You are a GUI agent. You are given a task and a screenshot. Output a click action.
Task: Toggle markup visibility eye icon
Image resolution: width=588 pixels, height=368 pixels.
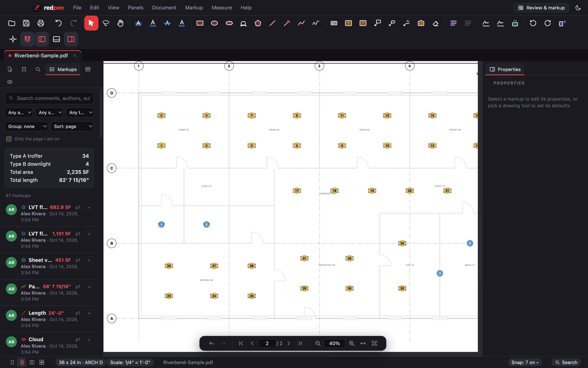click(x=10, y=82)
